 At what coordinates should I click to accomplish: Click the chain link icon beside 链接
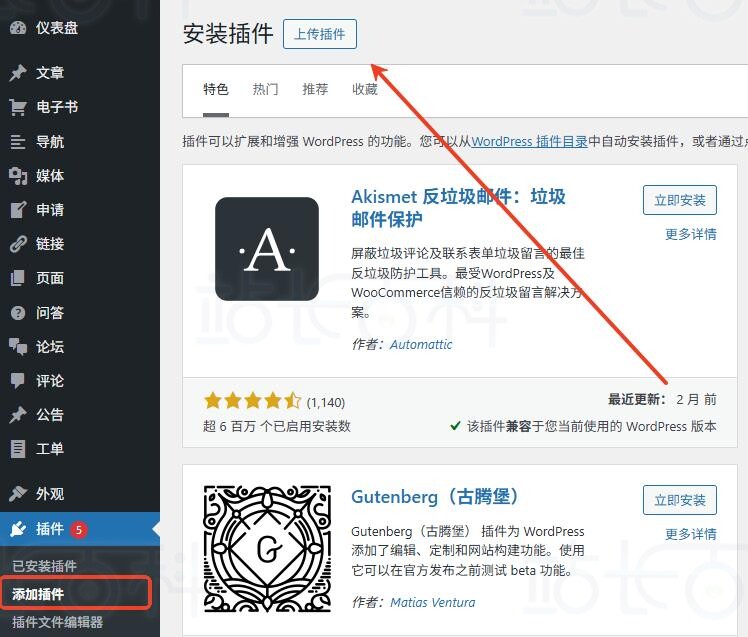18,244
